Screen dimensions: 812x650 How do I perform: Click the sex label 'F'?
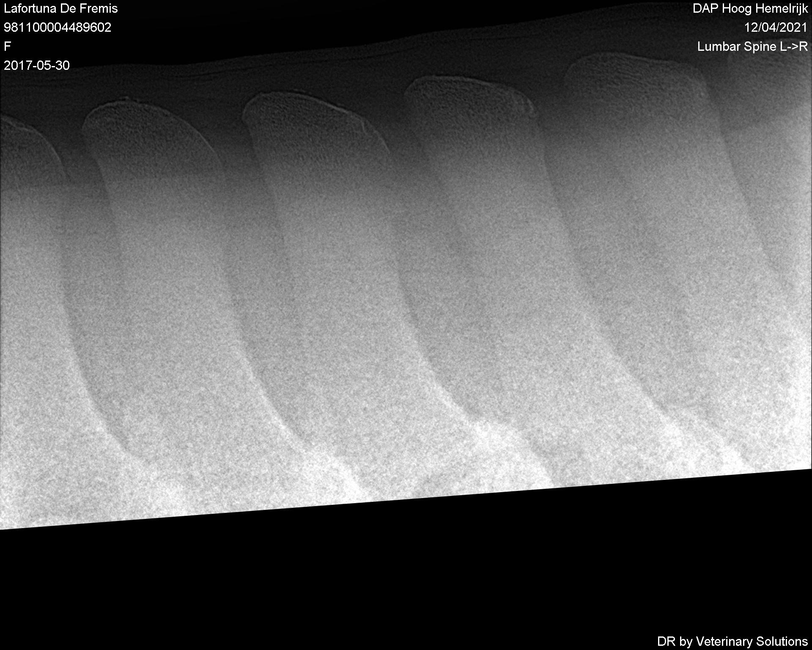7,46
